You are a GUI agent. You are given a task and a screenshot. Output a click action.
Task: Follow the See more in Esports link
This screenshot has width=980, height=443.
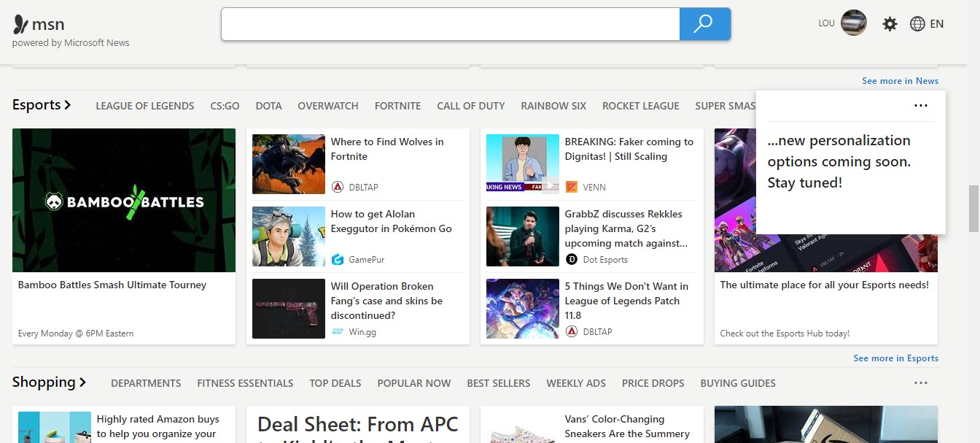click(x=896, y=358)
